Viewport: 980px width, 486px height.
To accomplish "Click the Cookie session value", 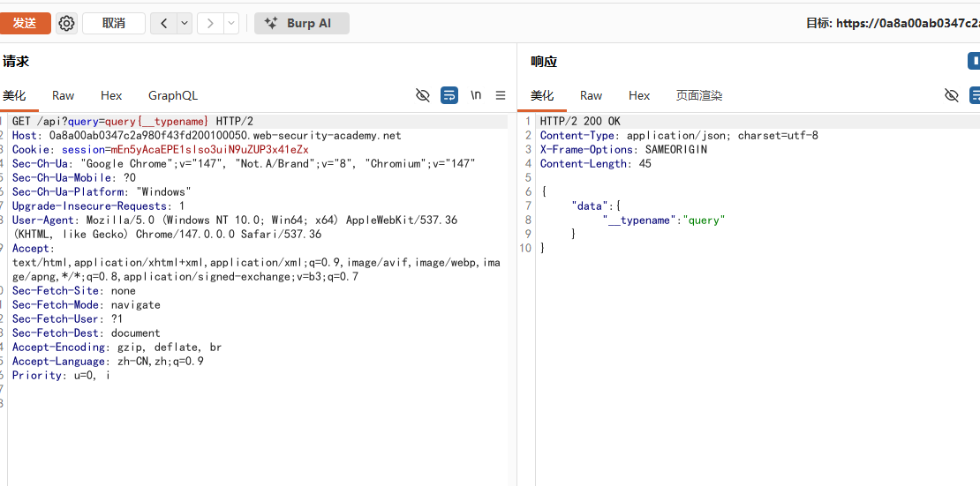I will pyautogui.click(x=209, y=150).
